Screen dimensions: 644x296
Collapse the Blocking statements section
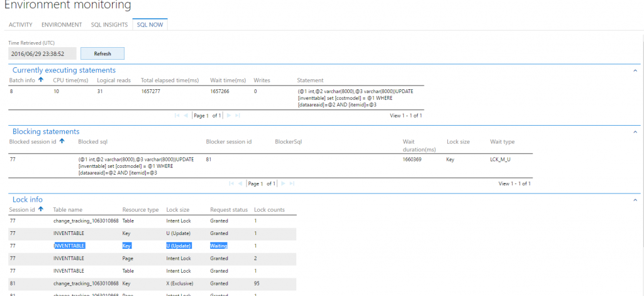click(635, 132)
